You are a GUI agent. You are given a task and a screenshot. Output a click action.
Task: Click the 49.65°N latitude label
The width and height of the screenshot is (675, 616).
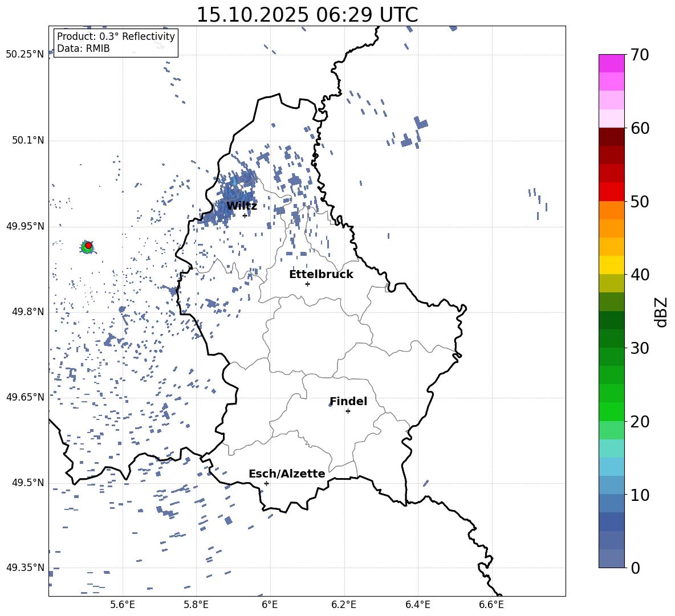tap(25, 397)
